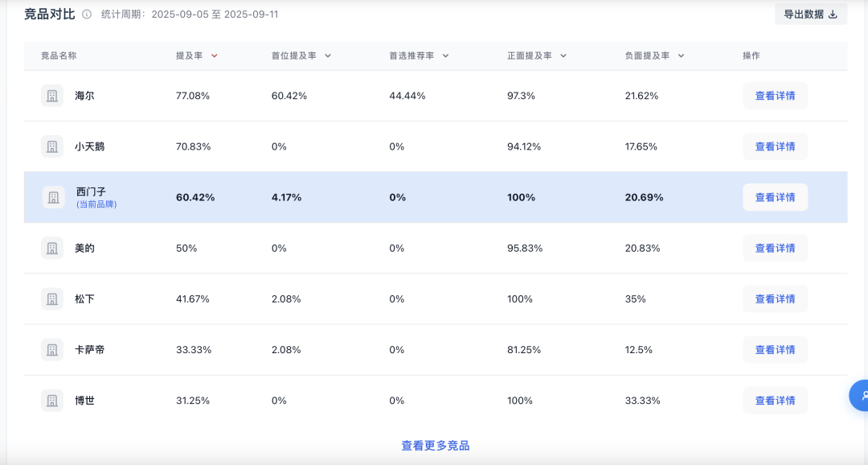Click the 操作 column header

click(x=751, y=56)
